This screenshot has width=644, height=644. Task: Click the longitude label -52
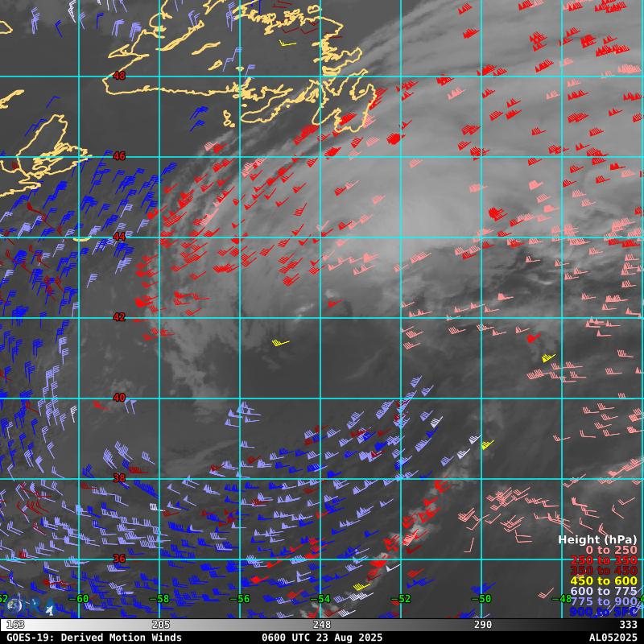401,599
